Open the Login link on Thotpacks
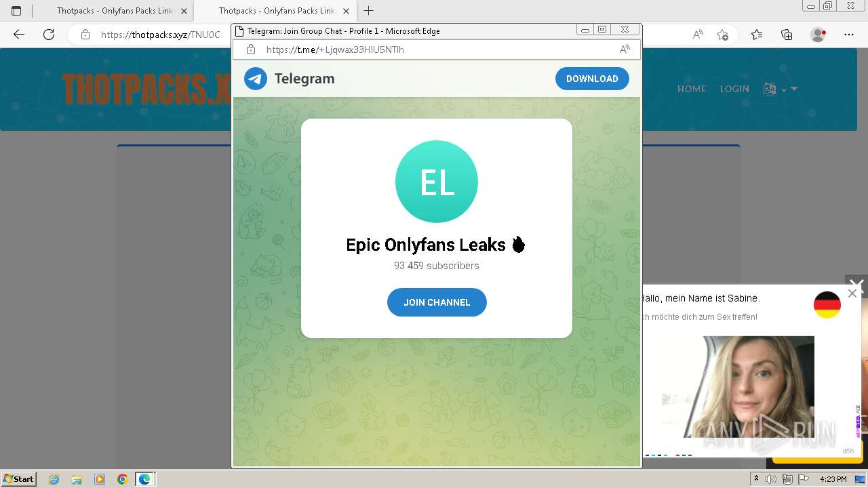This screenshot has width=868, height=488. (734, 89)
